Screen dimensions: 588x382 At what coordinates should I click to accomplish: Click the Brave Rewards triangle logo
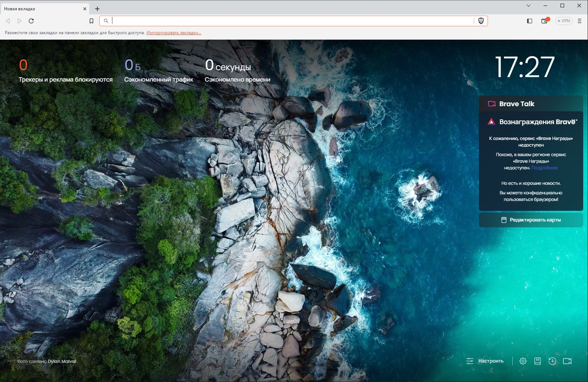pyautogui.click(x=491, y=122)
